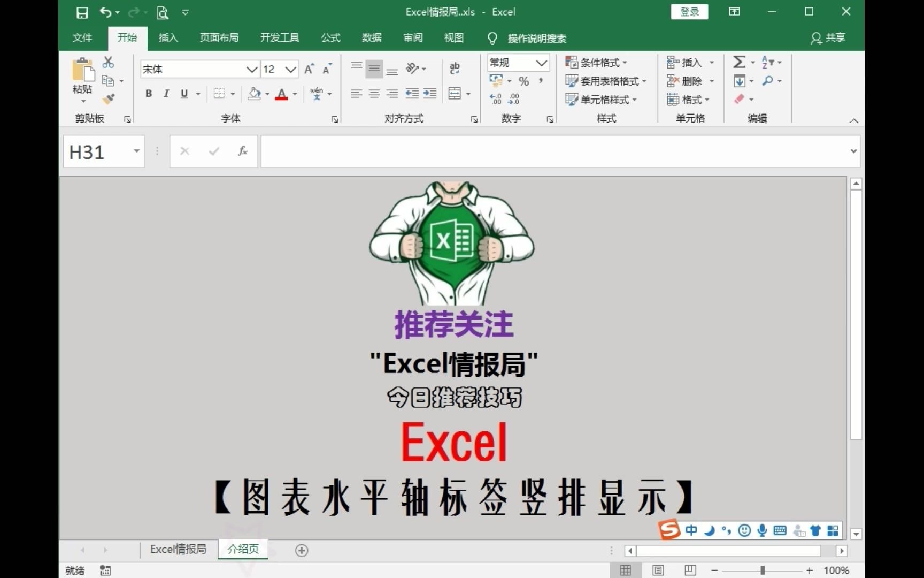Copy selection using the copy icon
Viewport: 924px width, 578px height.
tap(108, 81)
